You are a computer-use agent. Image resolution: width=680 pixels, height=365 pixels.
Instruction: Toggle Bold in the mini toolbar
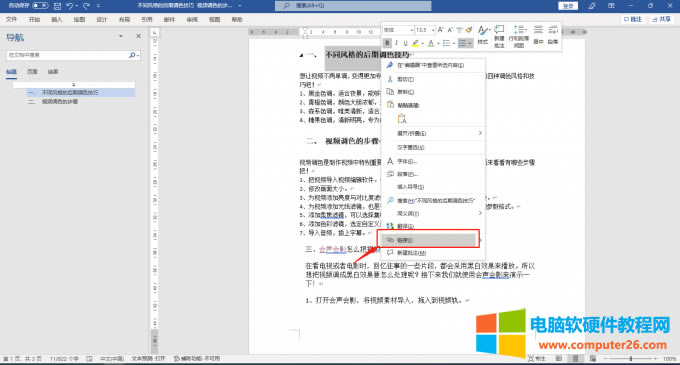(x=387, y=43)
